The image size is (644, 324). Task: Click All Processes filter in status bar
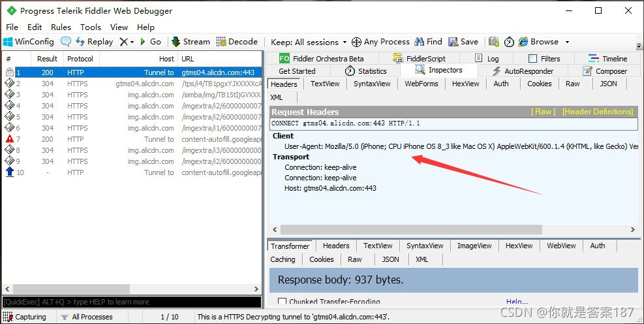pos(87,317)
